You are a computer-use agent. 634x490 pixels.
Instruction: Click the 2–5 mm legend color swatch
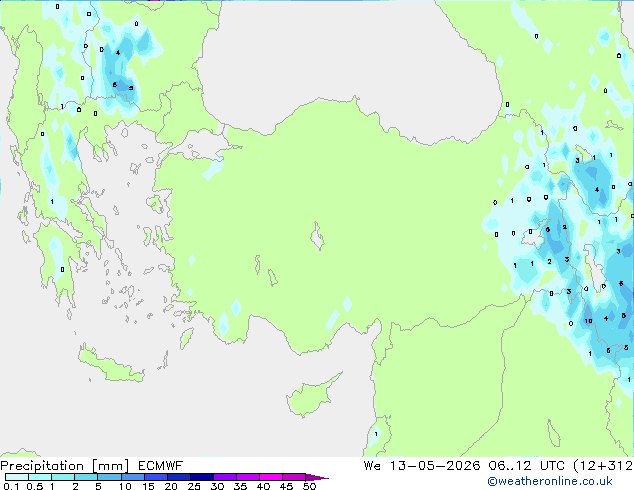coord(86,477)
